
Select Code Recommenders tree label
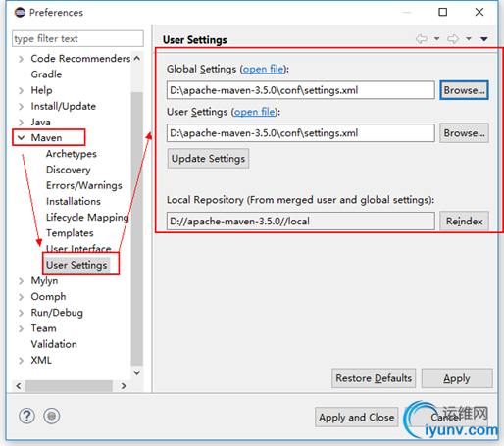[x=80, y=59]
